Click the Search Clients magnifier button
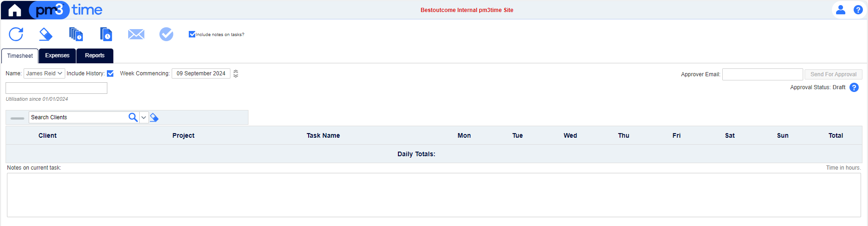 click(x=133, y=117)
